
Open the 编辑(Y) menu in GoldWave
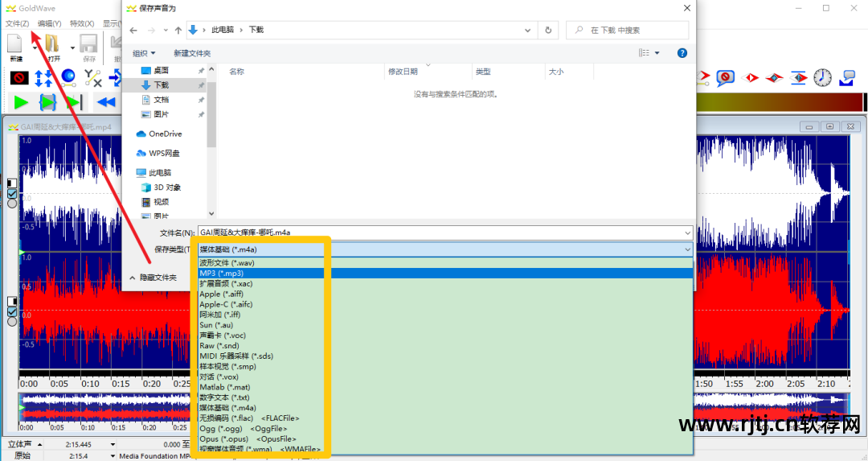point(49,23)
